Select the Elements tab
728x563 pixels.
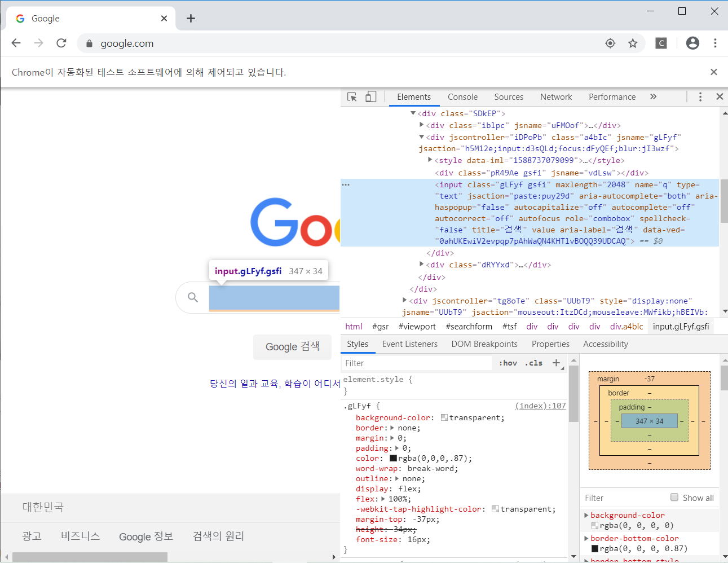(x=414, y=97)
